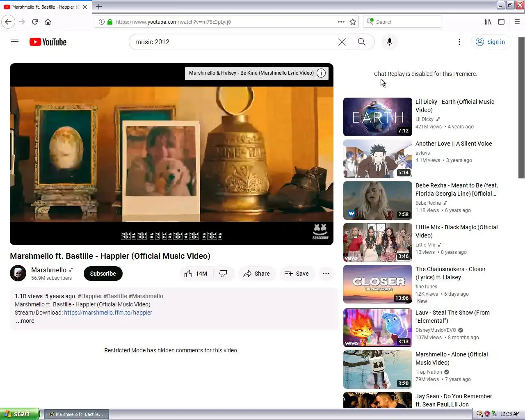Submit search with magnifier button

tap(361, 42)
